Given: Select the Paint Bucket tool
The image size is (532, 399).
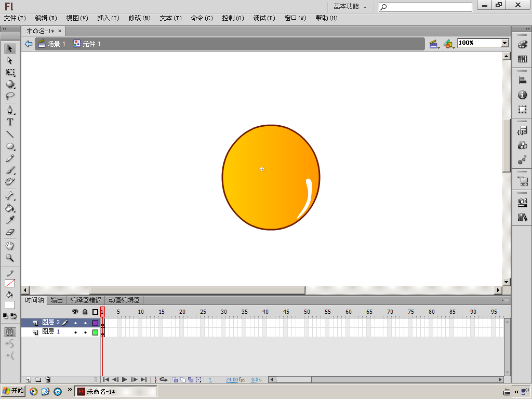Looking at the screenshot, I should [x=10, y=208].
